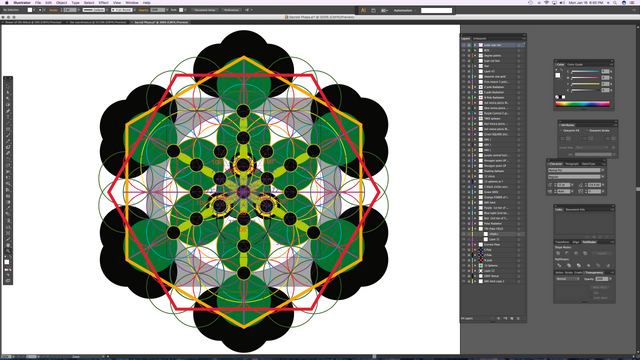
Task: Click Make Clipping Mask icon in Layers
Action: point(498,318)
